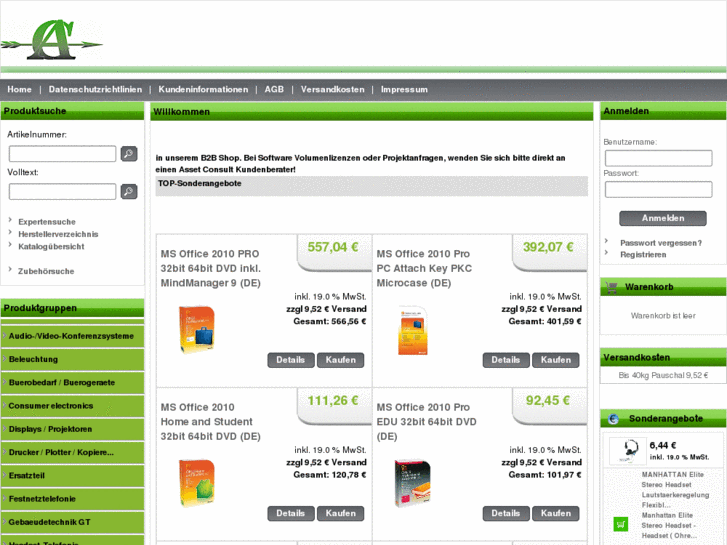Open Versandkosten menu item
The height and width of the screenshot is (545, 727).
[332, 90]
